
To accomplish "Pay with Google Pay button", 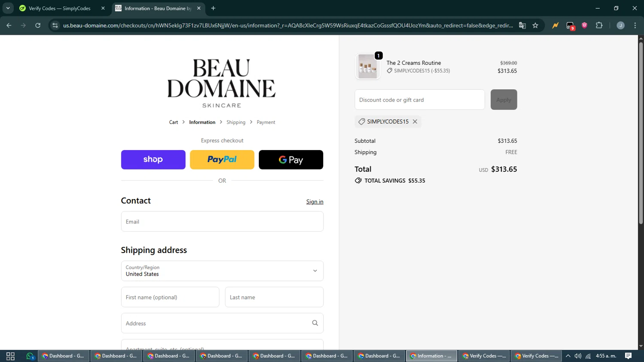I will 291,160.
